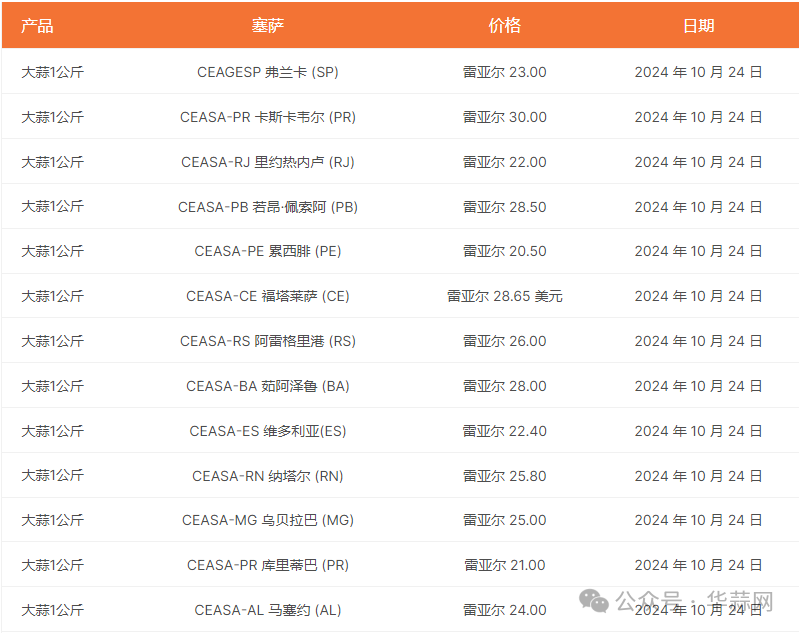Click the price 雷亚尔 26.00

(504, 341)
